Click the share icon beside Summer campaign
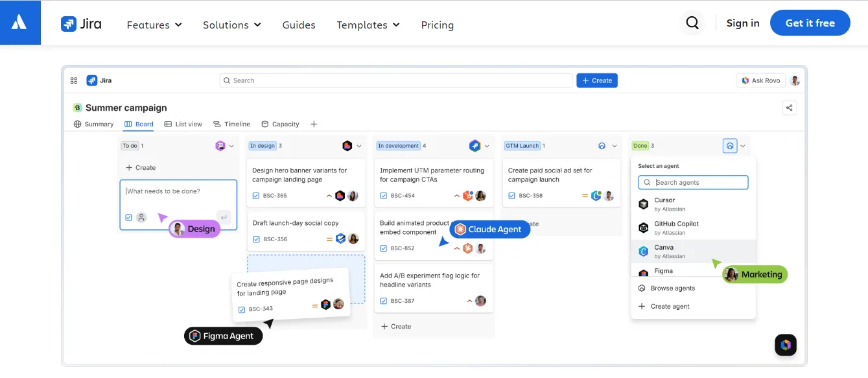 (x=789, y=108)
